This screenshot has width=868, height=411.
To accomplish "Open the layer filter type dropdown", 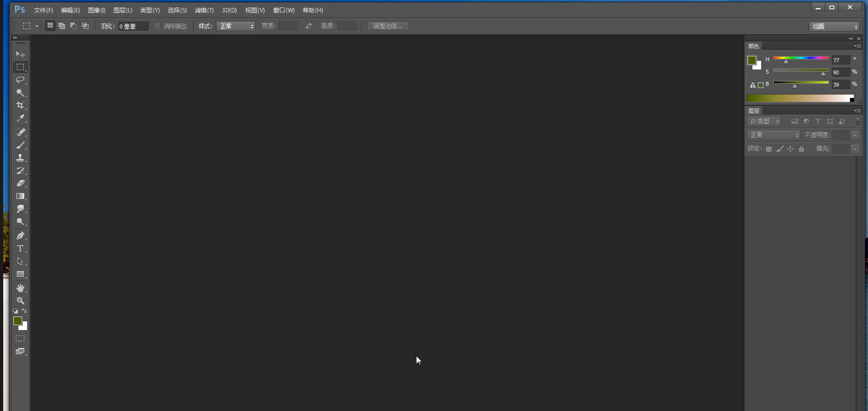I will tap(764, 121).
